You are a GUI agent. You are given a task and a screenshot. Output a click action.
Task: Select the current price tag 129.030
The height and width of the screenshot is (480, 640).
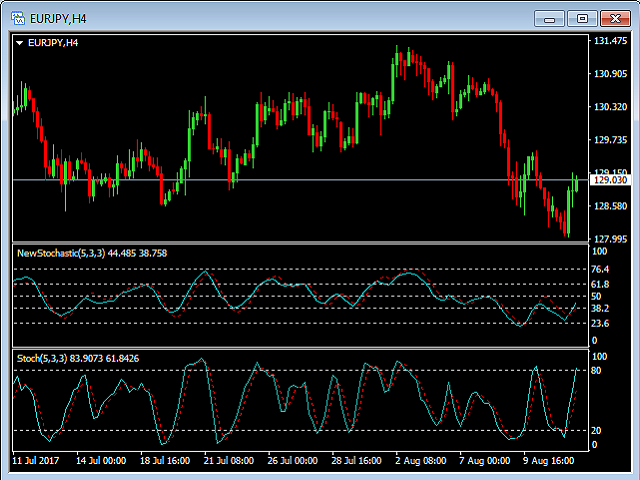[x=609, y=180]
